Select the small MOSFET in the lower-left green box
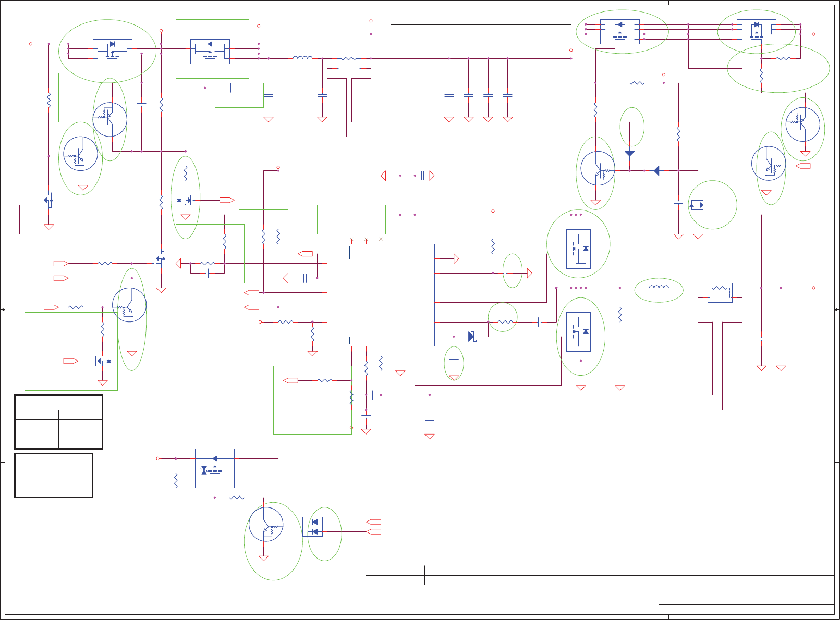This screenshot has width=840, height=620. 103,361
